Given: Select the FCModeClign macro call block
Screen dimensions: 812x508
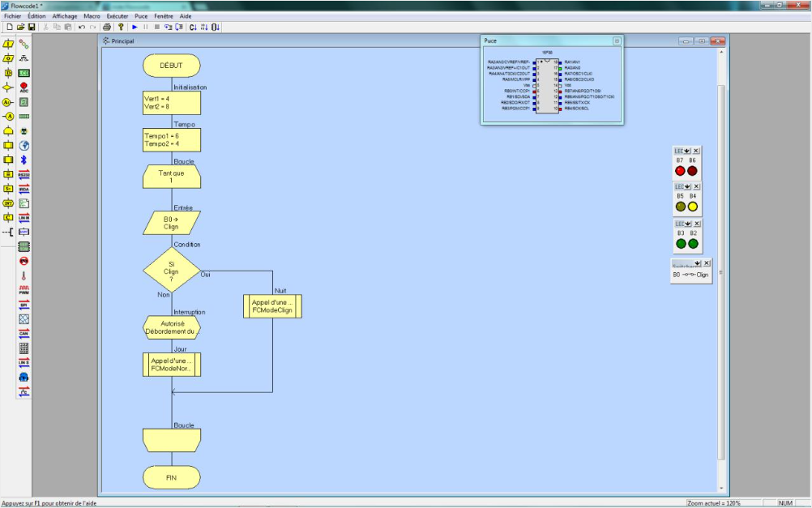Looking at the screenshot, I should pyautogui.click(x=271, y=305).
